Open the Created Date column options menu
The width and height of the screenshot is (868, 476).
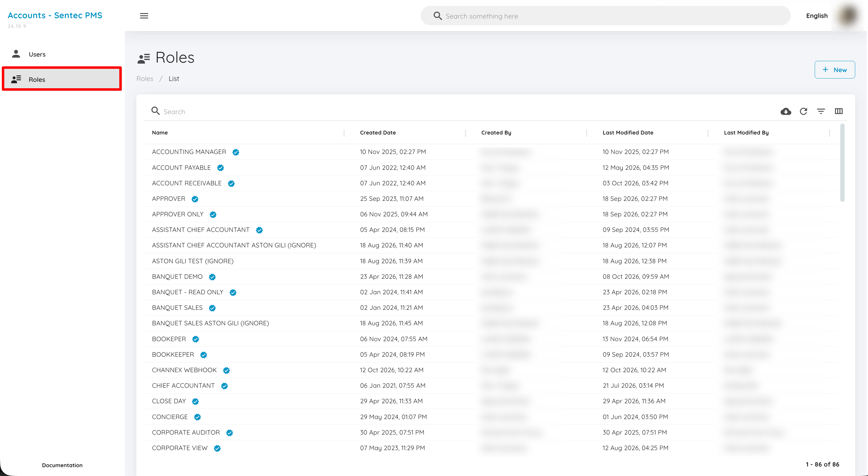pos(465,133)
